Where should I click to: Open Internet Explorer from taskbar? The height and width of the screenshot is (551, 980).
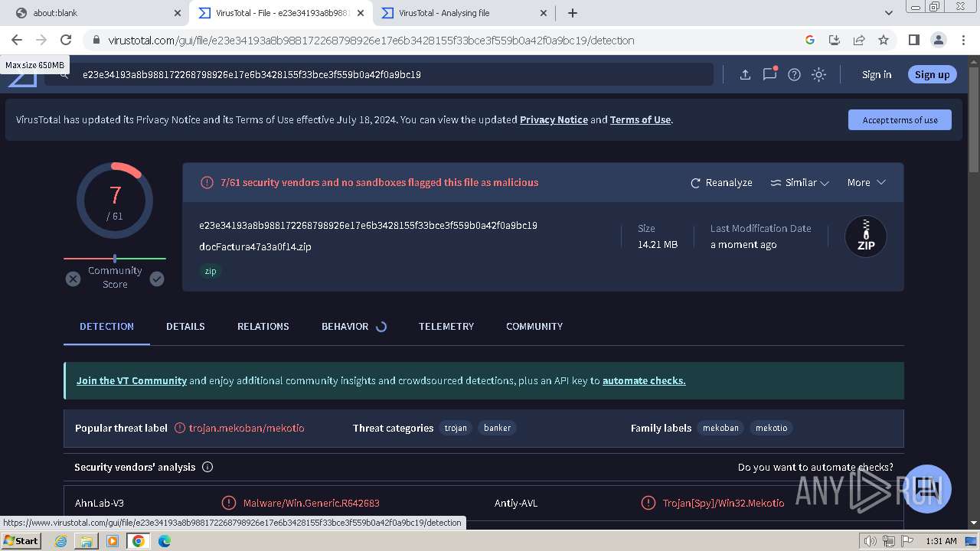point(61,541)
